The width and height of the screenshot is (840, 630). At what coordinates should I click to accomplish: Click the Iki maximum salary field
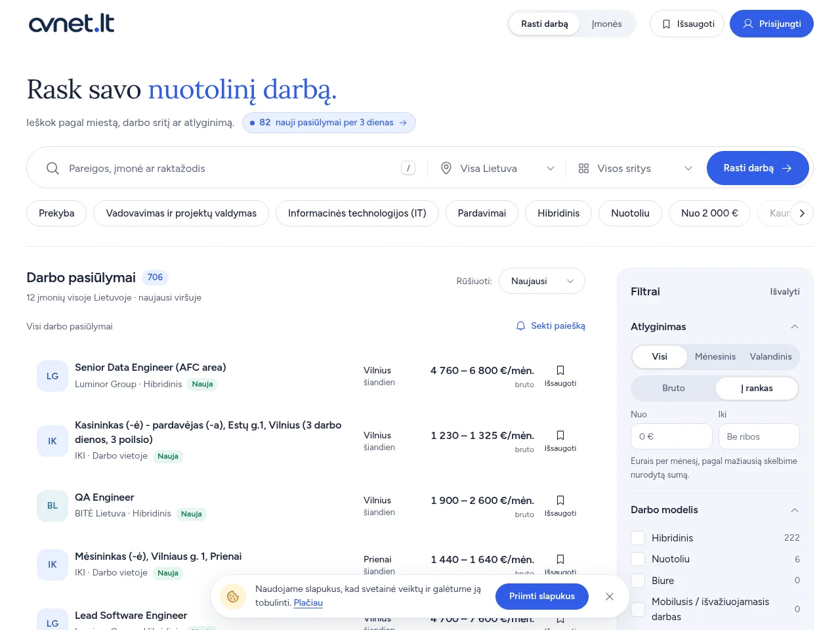coord(759,436)
